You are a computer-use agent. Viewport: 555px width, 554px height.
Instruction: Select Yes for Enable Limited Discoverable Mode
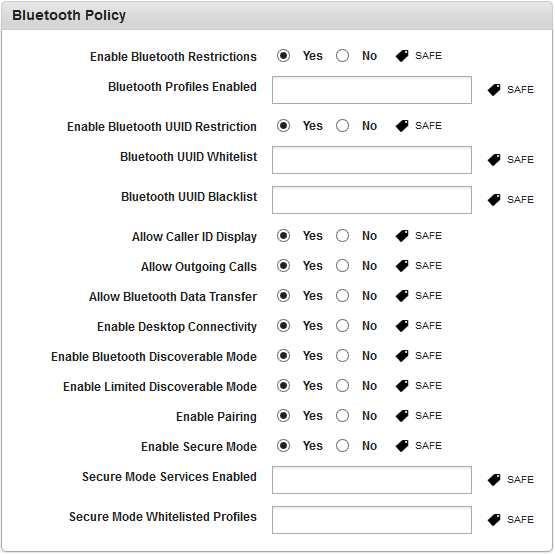pos(284,386)
